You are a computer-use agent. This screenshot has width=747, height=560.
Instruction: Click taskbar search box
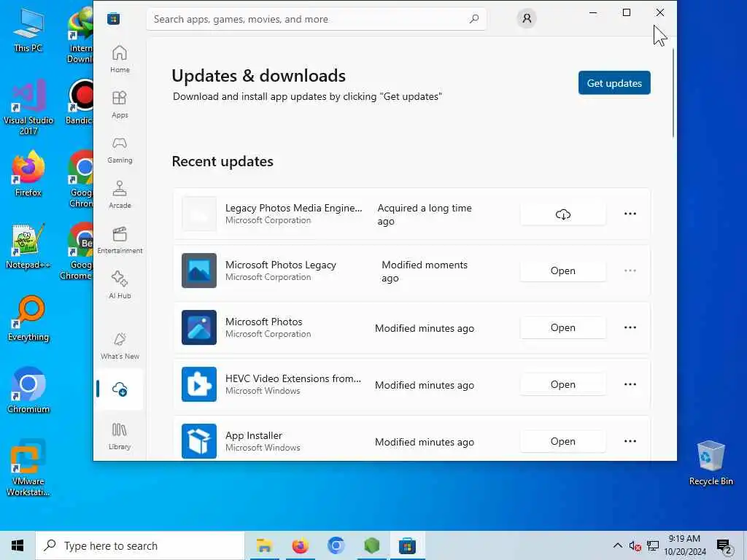click(x=140, y=545)
